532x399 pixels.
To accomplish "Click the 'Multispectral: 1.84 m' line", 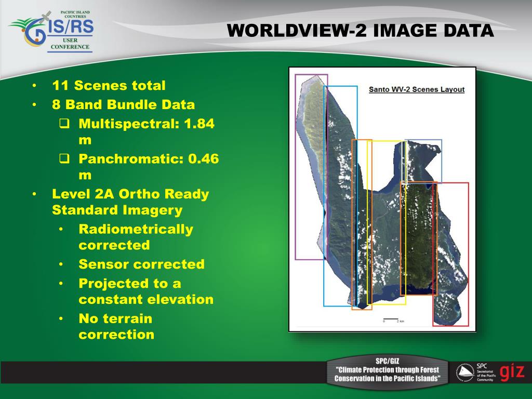I will [147, 131].
